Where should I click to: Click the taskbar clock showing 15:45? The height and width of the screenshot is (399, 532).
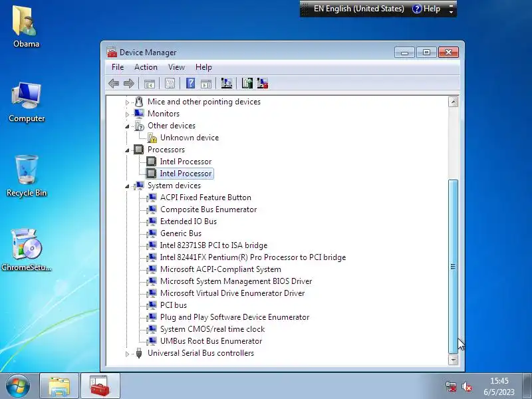coord(499,386)
